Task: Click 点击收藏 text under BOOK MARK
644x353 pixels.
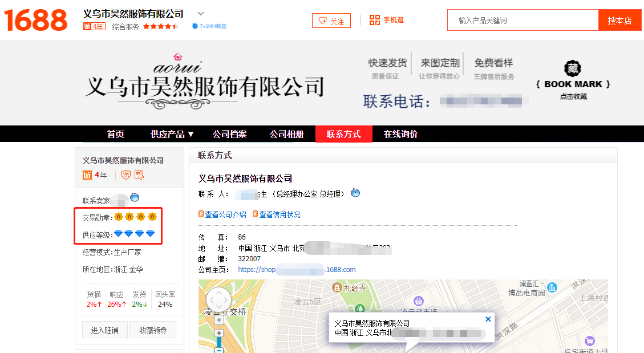Action: click(573, 96)
